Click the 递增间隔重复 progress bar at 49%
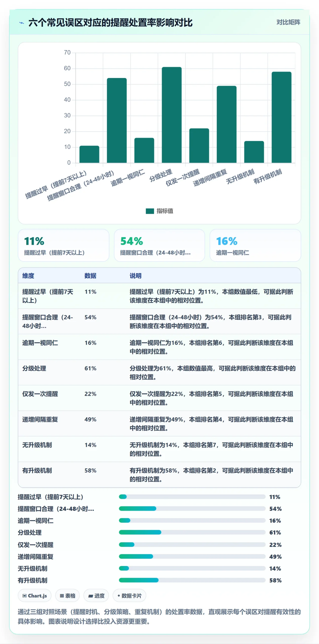This screenshot has height=644, width=319. click(x=192, y=556)
